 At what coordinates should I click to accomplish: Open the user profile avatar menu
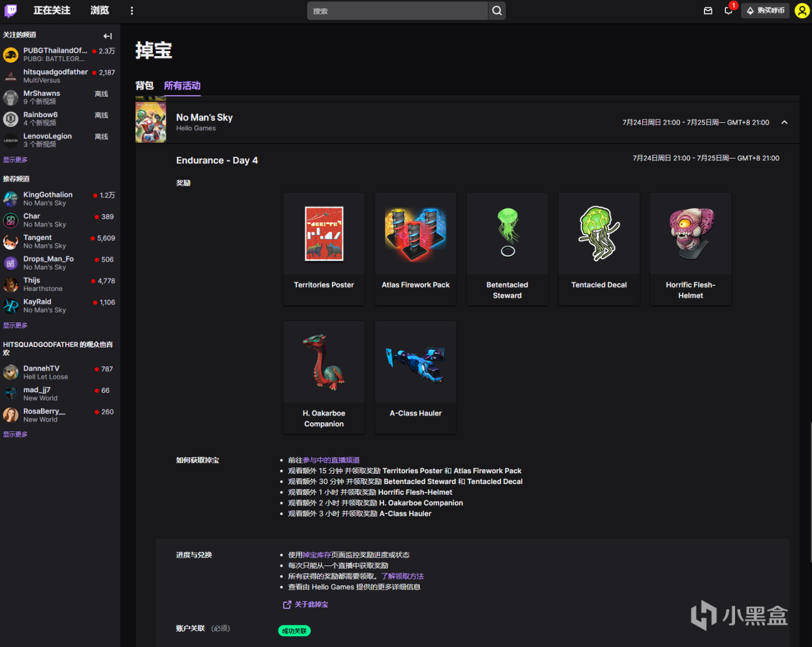[802, 11]
